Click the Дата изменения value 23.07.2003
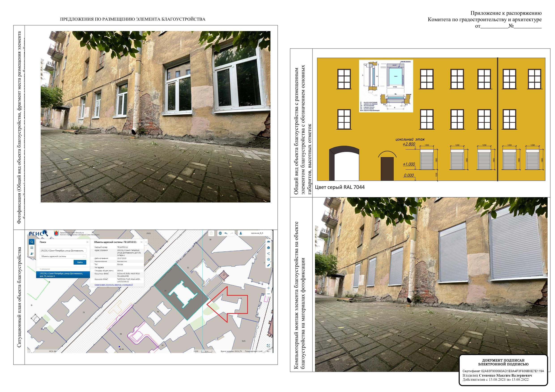555x392 pixels. (122, 258)
